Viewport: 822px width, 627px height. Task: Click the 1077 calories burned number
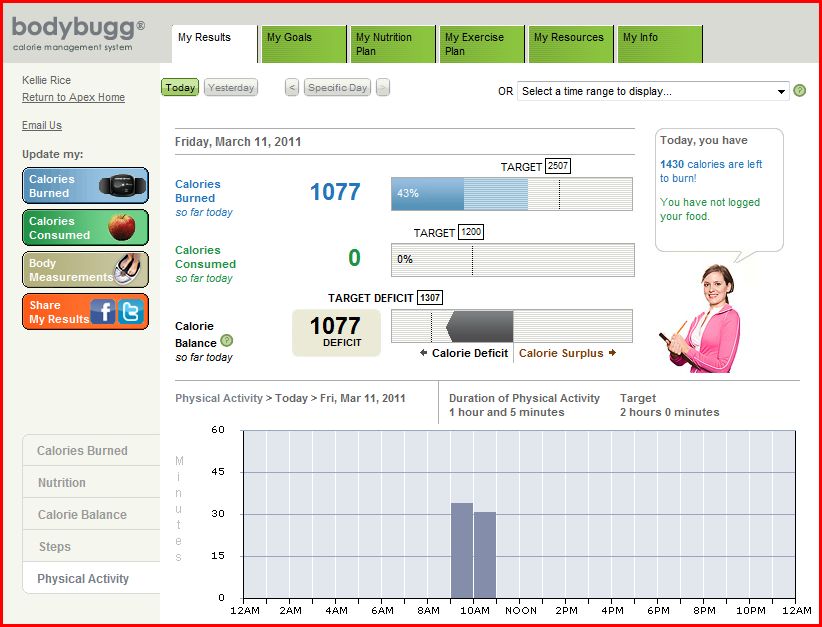pyautogui.click(x=335, y=192)
